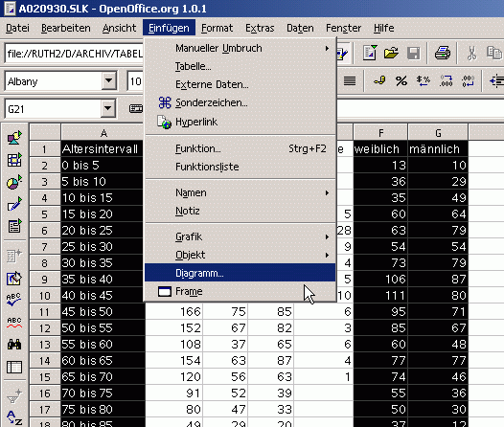Expand Manueller Umbruch submenu
Screen dimensions: 504x427
pos(327,48)
